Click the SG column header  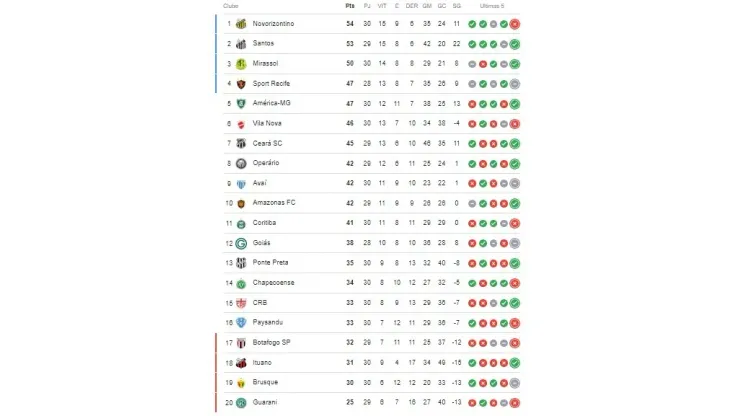[457, 6]
